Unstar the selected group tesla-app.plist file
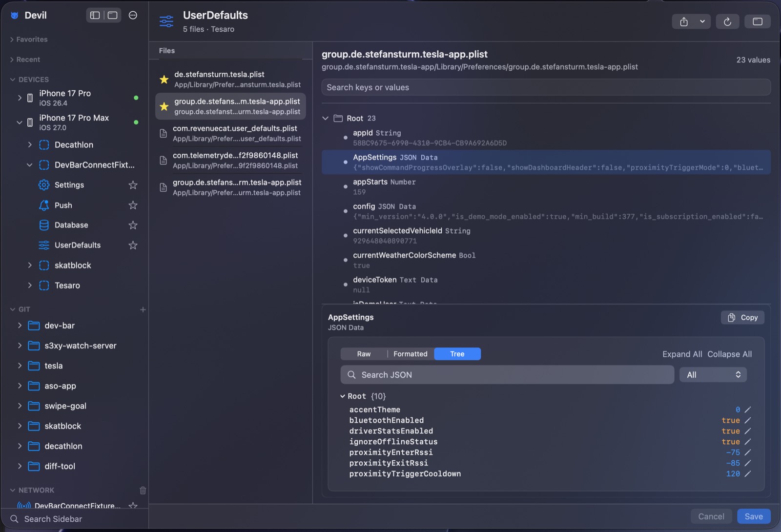The width and height of the screenshot is (781, 532). click(x=164, y=106)
